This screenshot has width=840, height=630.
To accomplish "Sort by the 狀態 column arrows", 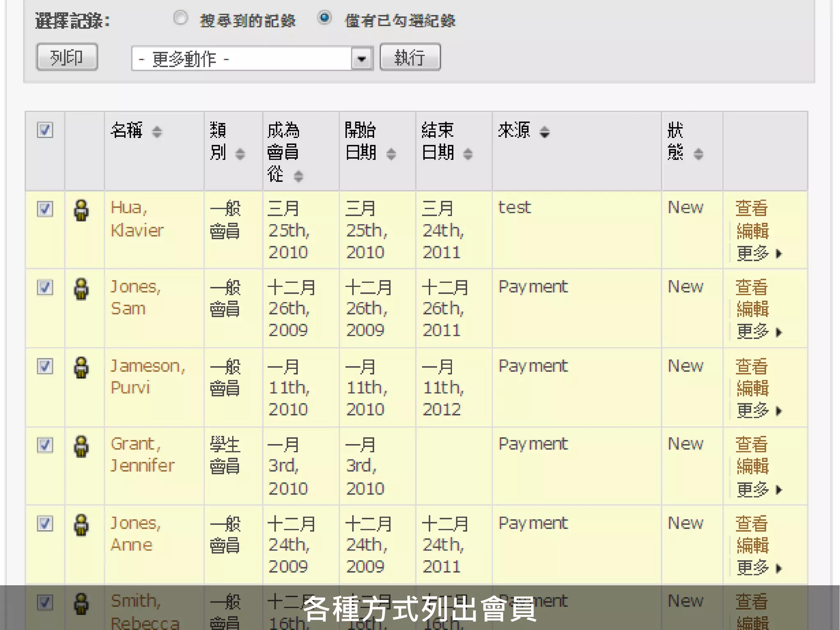I will (x=698, y=154).
